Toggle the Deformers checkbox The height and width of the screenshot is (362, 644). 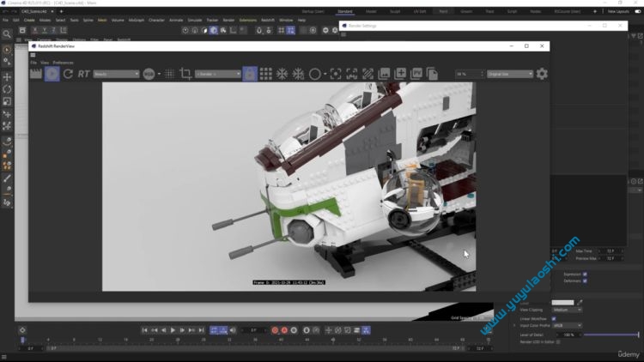pos(585,281)
